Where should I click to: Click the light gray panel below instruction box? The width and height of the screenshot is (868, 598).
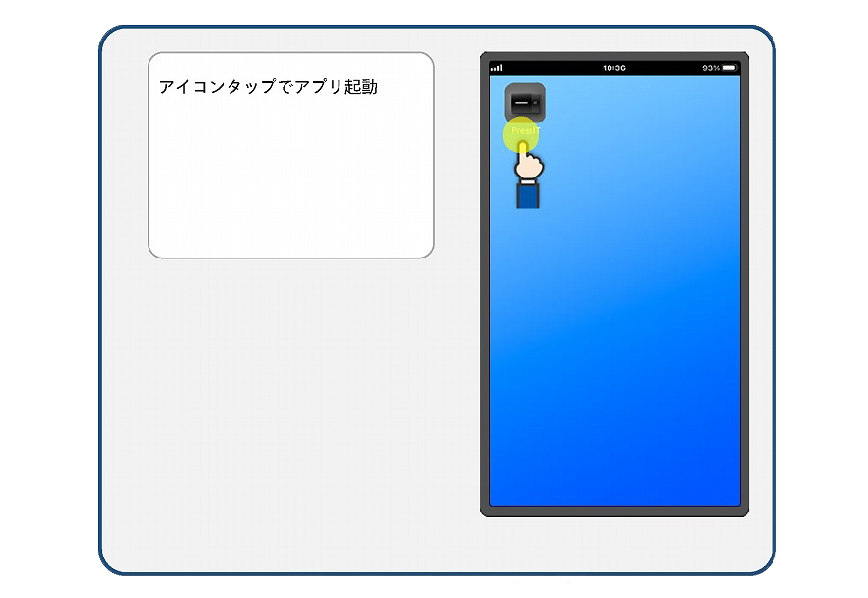click(x=289, y=405)
